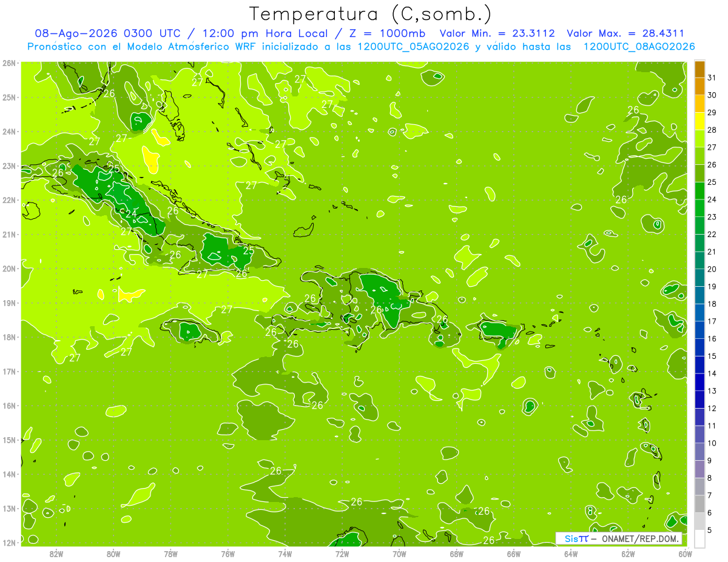728x562 pixels.
Task: Click the "82W" longitude axis label
Action: tap(56, 554)
